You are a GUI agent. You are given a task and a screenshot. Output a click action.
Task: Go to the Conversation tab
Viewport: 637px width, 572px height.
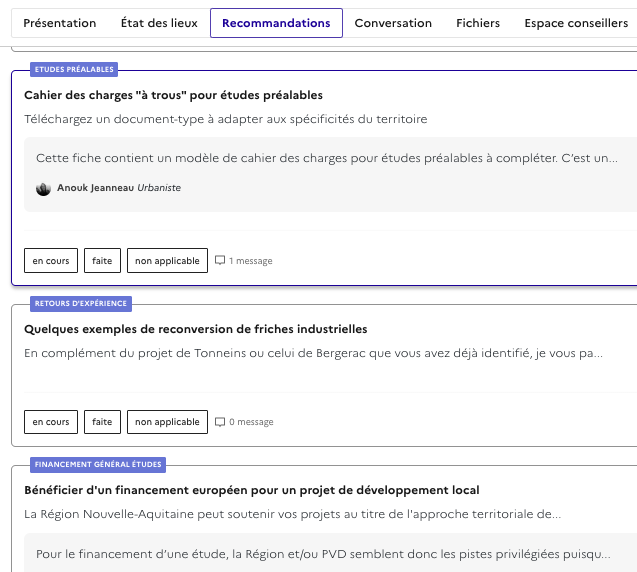tap(393, 23)
